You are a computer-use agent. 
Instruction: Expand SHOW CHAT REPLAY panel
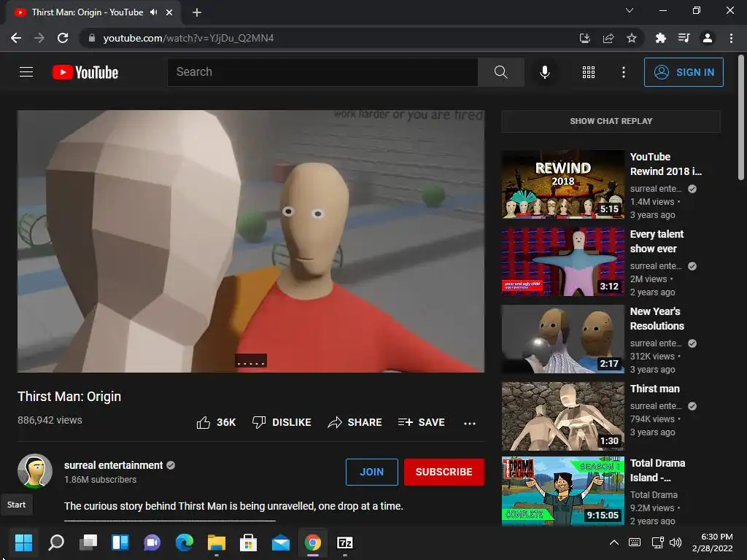611,121
